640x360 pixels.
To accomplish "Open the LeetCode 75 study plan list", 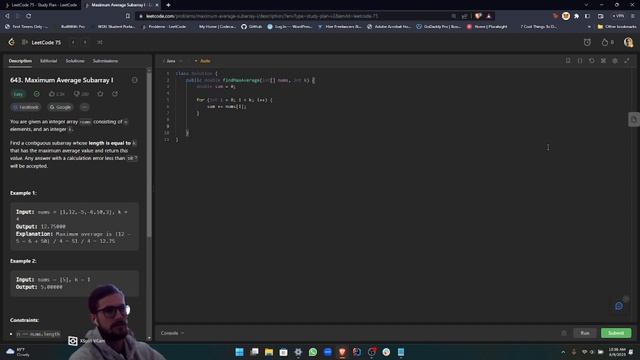I will 42,42.
